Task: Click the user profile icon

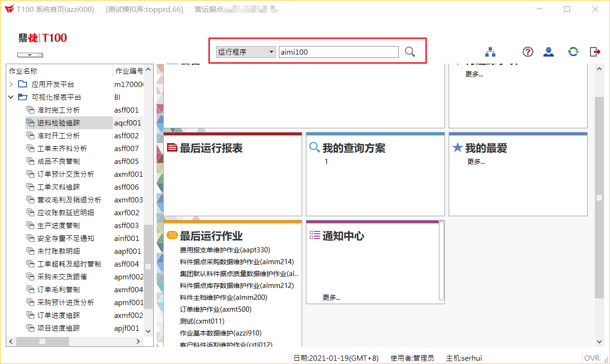Action: pos(548,52)
